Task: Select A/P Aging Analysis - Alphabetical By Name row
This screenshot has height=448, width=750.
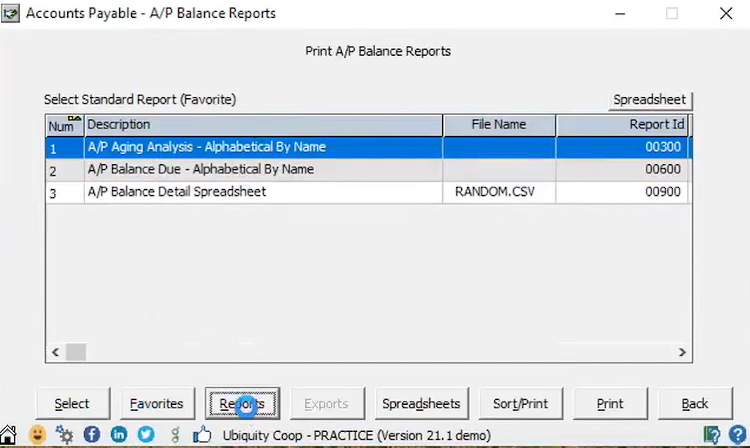Action: point(367,147)
